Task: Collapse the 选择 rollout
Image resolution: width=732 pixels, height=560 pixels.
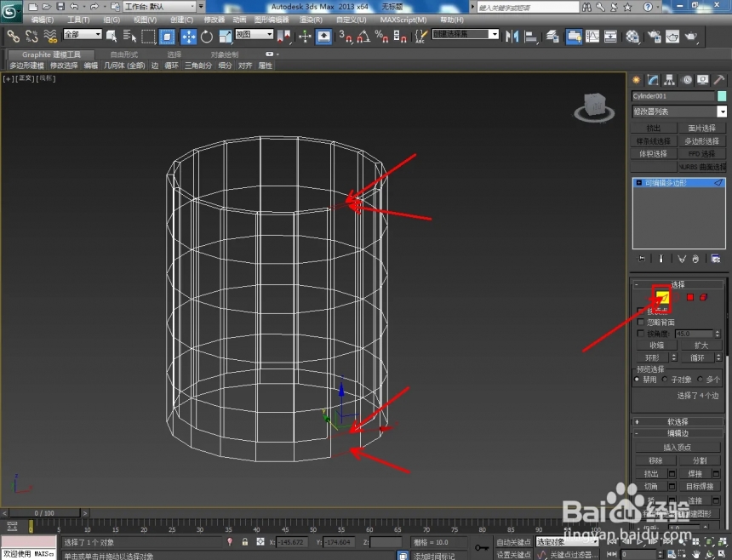Action: tap(678, 284)
